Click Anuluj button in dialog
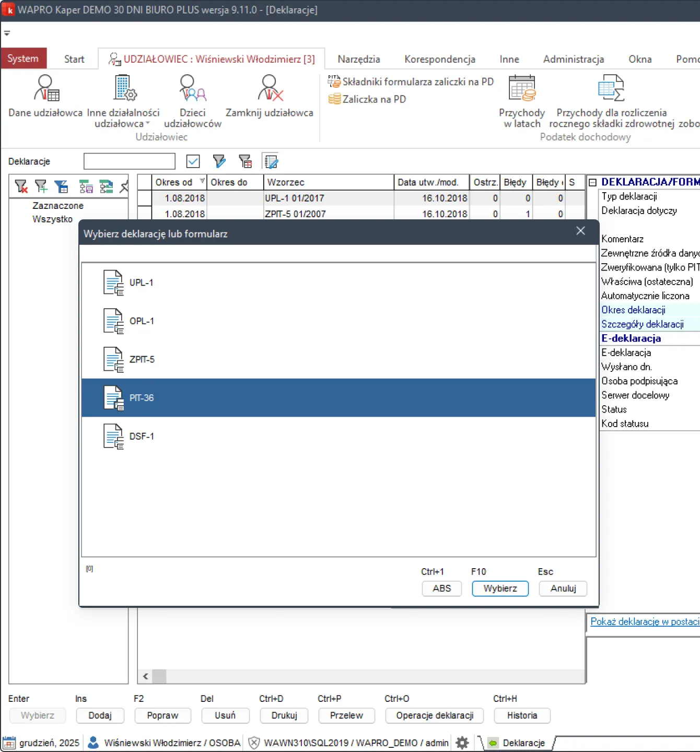Screen dimensions: 700x752 (x=563, y=589)
